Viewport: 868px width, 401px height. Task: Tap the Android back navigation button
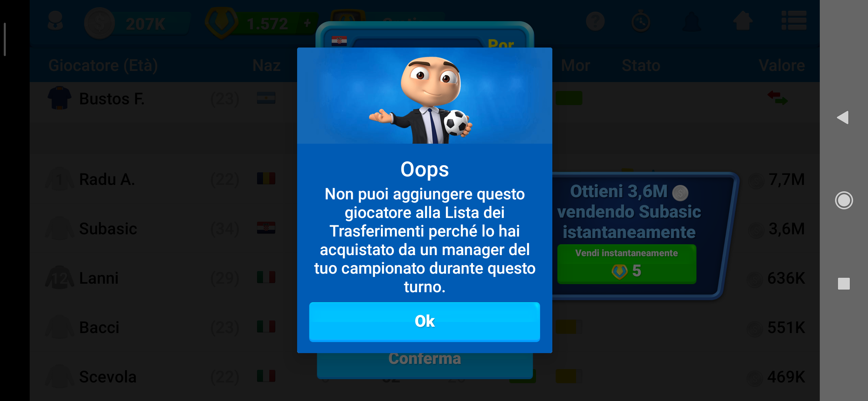click(843, 118)
